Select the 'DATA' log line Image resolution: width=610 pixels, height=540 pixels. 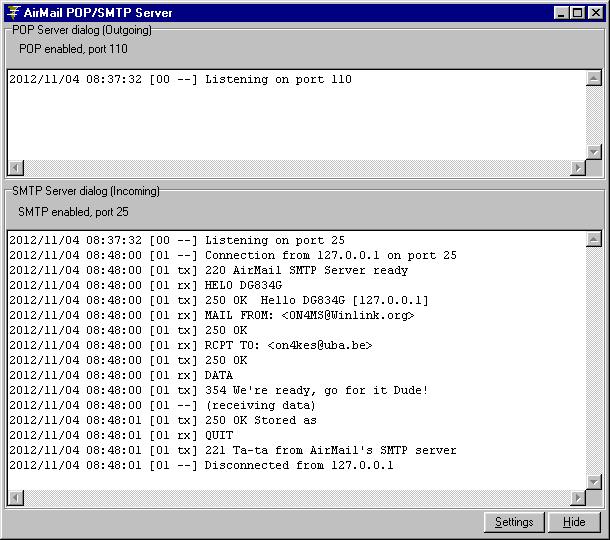pyautogui.click(x=121, y=375)
